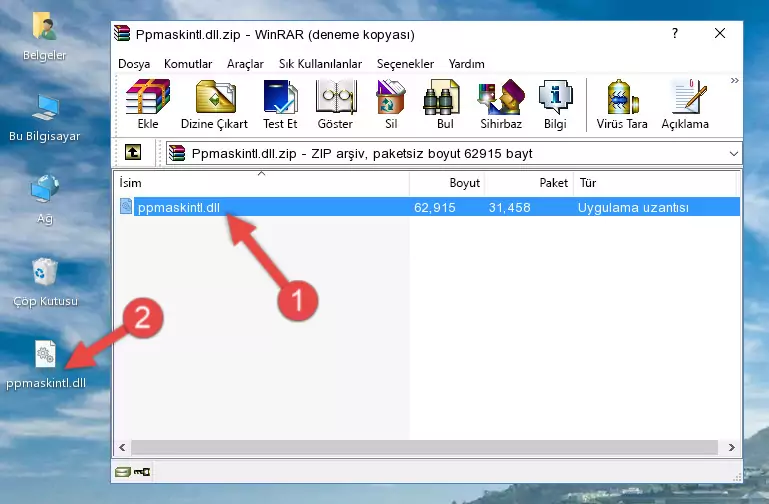The width and height of the screenshot is (769, 504).
Task: Run Test Et on the archive
Action: (x=280, y=104)
